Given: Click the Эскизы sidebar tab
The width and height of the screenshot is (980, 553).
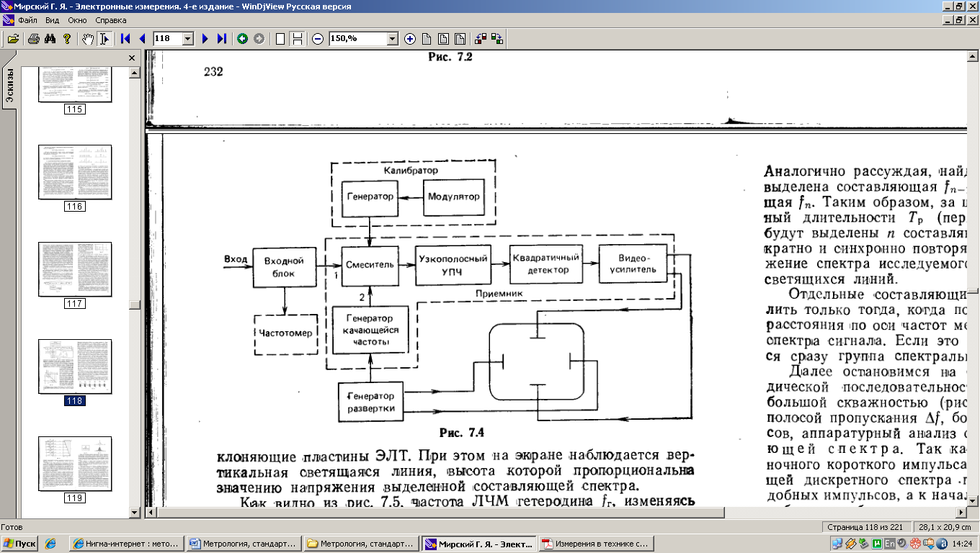Looking at the screenshot, I should (9, 85).
